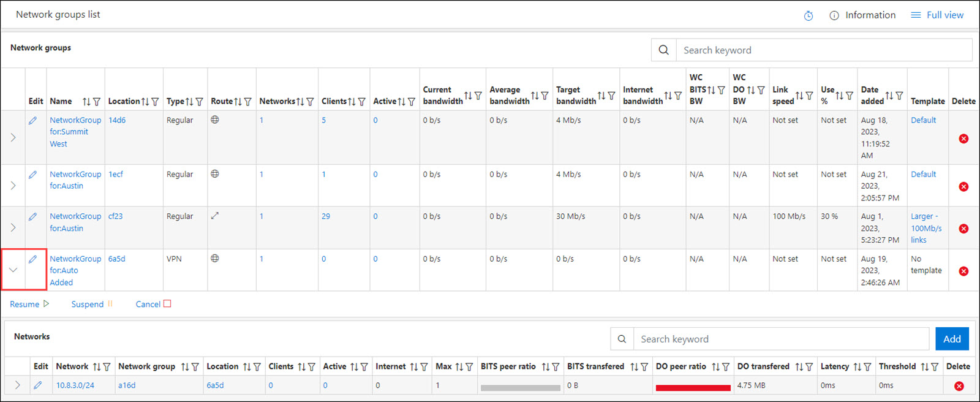Click the red DO peer ratio bar
Viewport: 980px width, 402px height.
(693, 387)
